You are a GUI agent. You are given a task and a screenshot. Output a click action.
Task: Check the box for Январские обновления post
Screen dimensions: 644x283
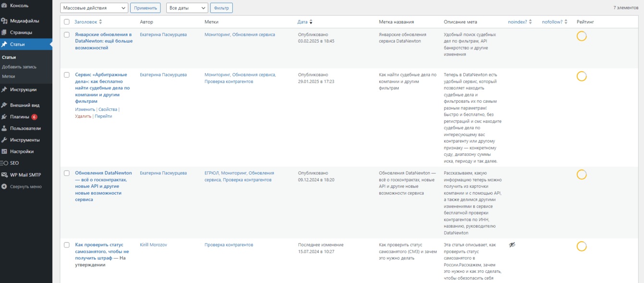tap(67, 35)
